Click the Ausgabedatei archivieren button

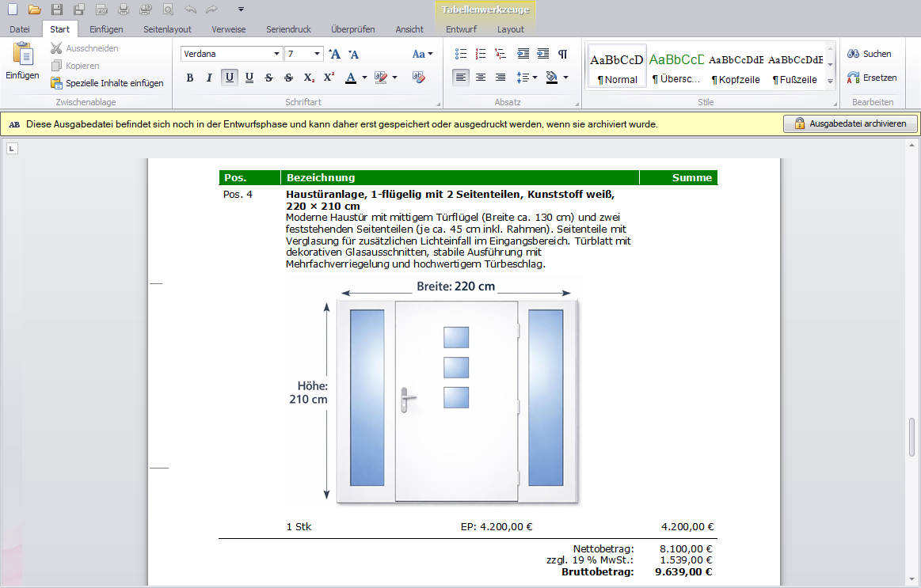click(850, 124)
